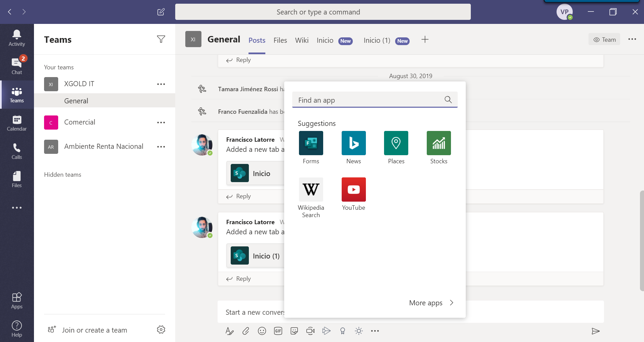
Task: Open more options for Ambiente Renta Nacional
Action: 161,147
